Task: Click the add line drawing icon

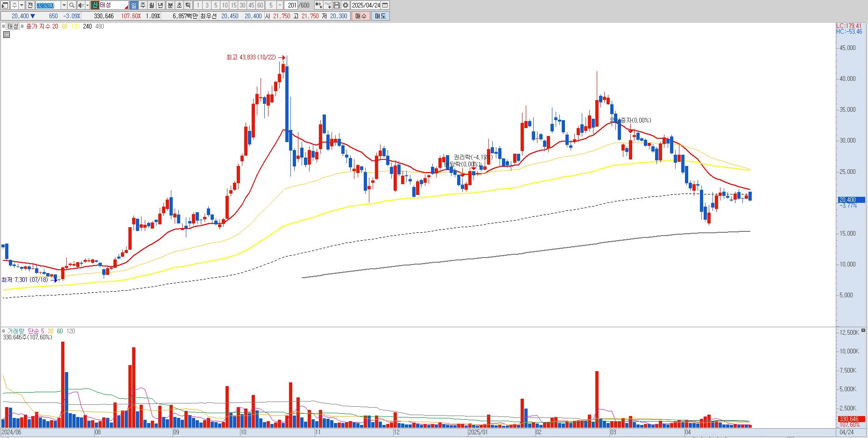Action: pyautogui.click(x=328, y=5)
